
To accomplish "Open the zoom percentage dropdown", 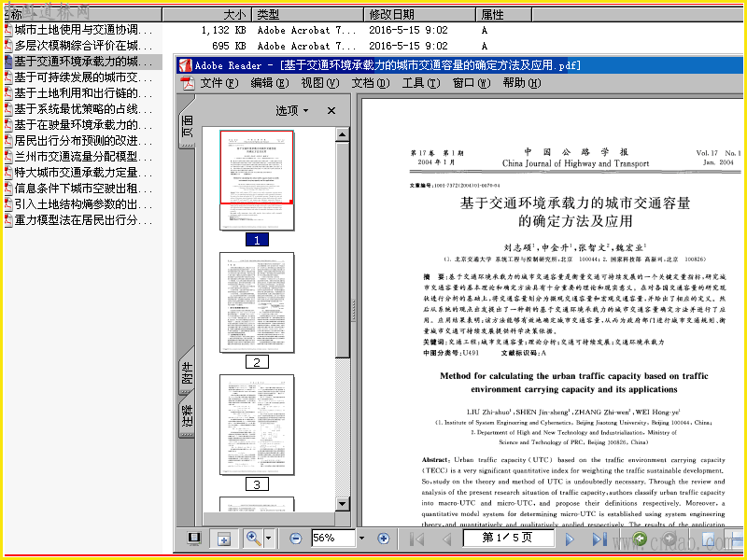I will click(x=361, y=539).
